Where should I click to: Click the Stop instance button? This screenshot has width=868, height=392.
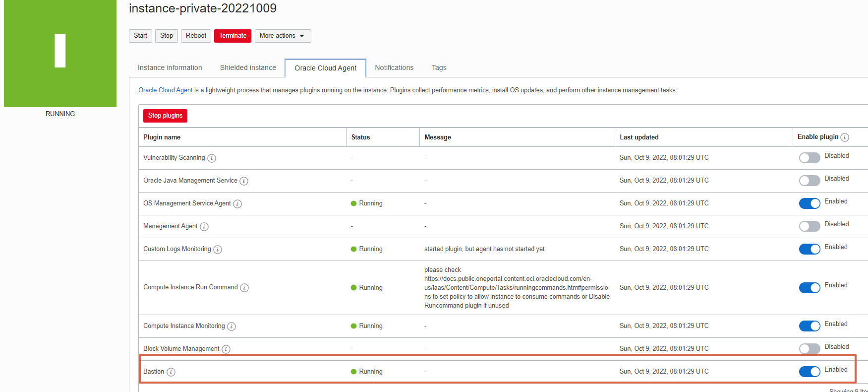pos(167,36)
